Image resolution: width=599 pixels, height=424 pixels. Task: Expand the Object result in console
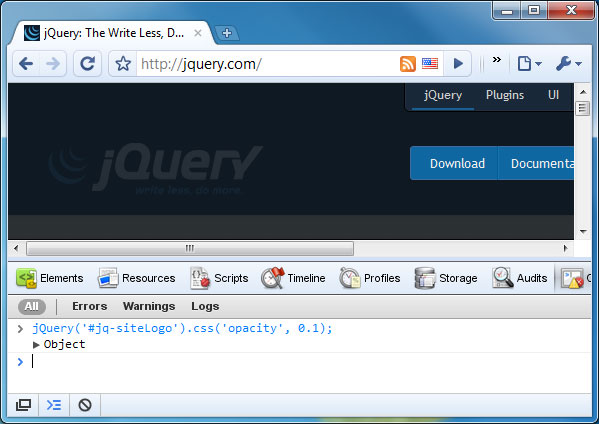36,345
